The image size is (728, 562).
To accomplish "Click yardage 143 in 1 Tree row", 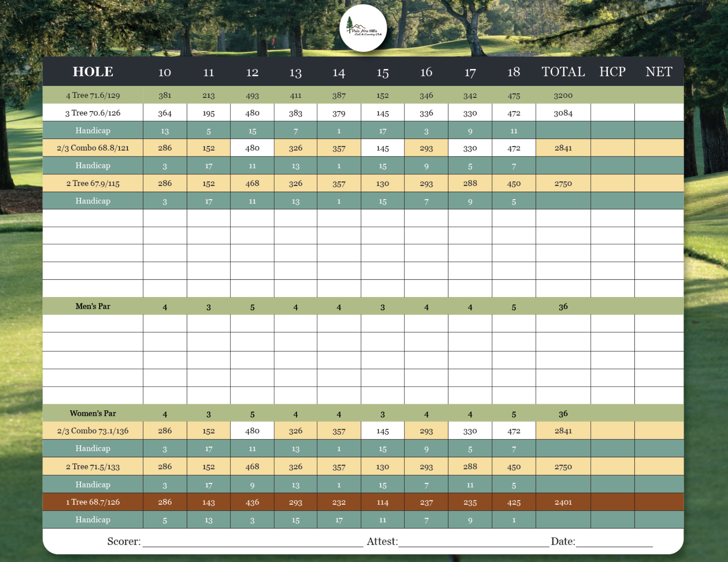I will click(x=209, y=502).
